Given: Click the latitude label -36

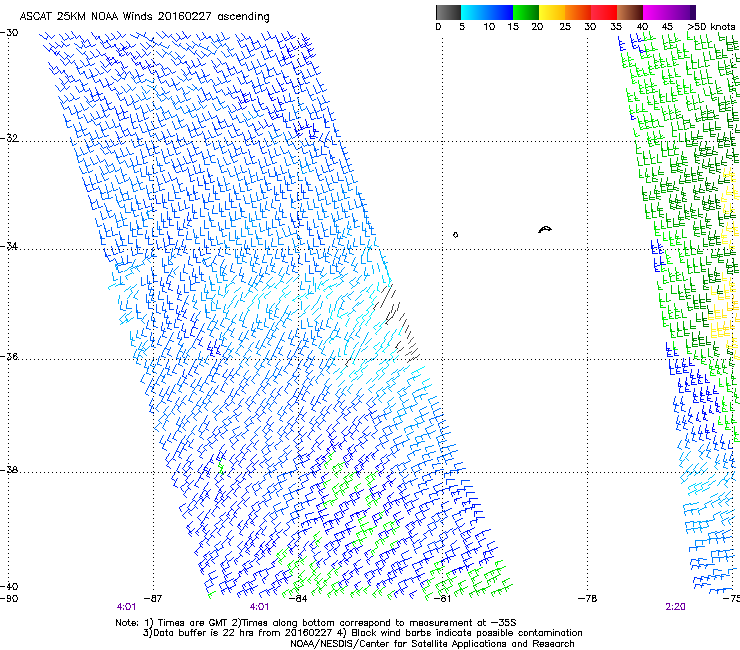Looking at the screenshot, I should pos(9,356).
